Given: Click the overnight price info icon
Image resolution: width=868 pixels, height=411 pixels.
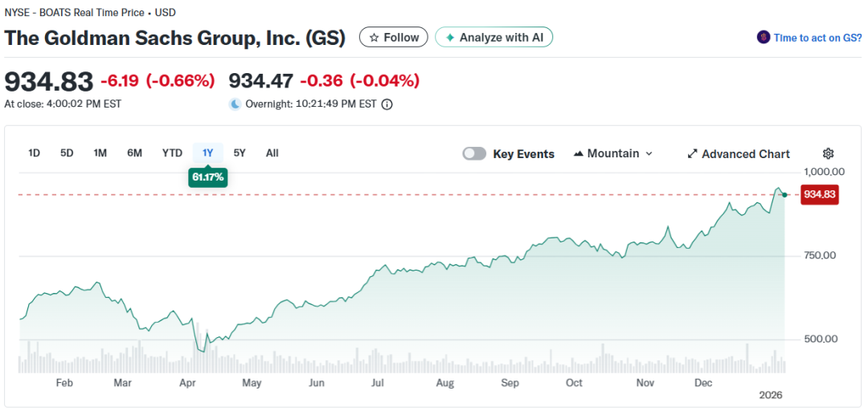Looking at the screenshot, I should (x=387, y=104).
